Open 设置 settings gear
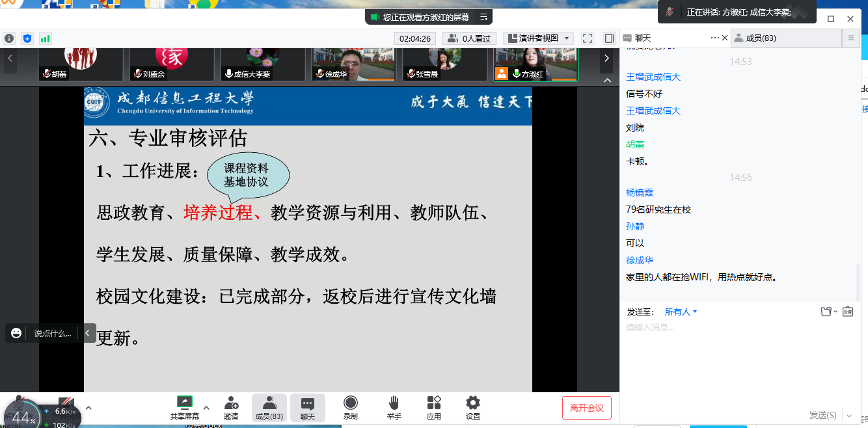This screenshot has height=428, width=868. (x=473, y=407)
